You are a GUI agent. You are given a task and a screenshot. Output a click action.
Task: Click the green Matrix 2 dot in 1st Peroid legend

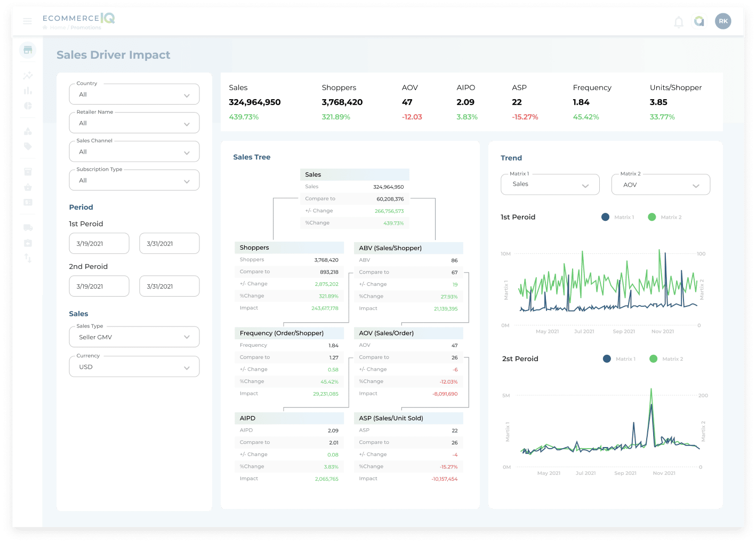pyautogui.click(x=652, y=217)
